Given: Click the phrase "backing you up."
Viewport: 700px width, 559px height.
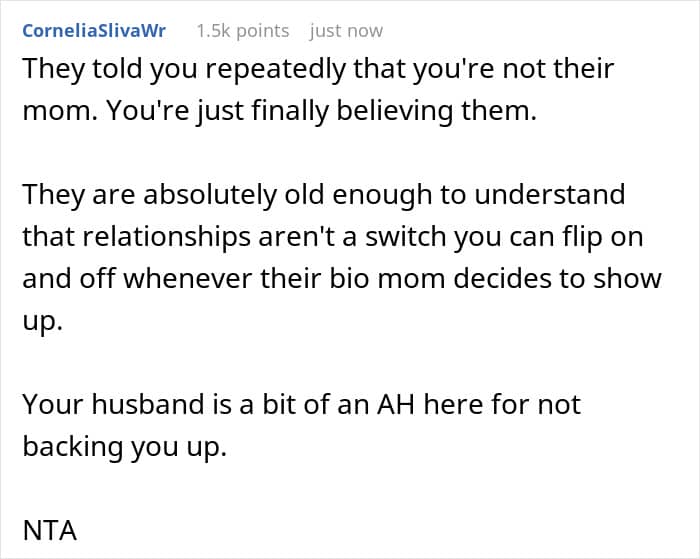Looking at the screenshot, I should 125,447.
